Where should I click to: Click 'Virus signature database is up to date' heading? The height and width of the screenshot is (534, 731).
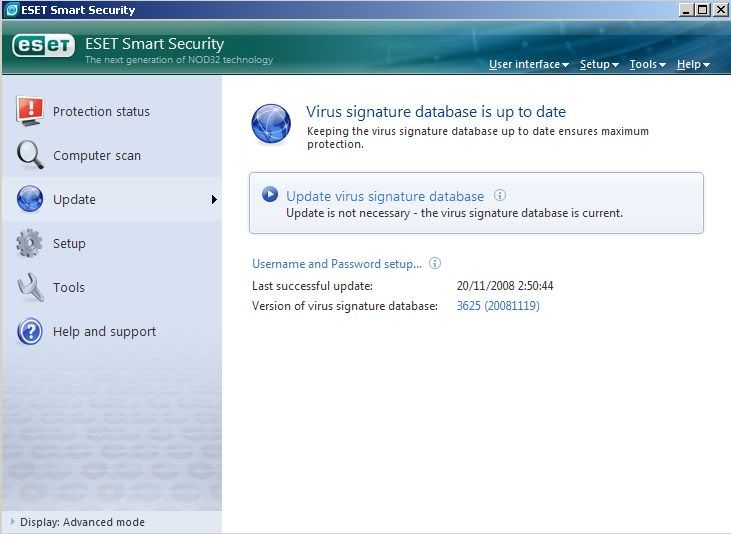click(436, 112)
